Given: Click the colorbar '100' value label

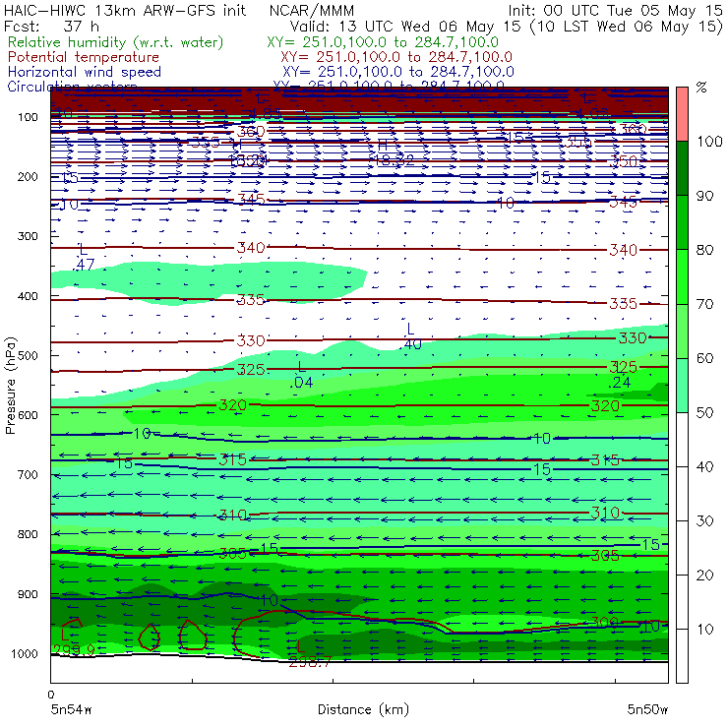Looking at the screenshot, I should tap(710, 141).
